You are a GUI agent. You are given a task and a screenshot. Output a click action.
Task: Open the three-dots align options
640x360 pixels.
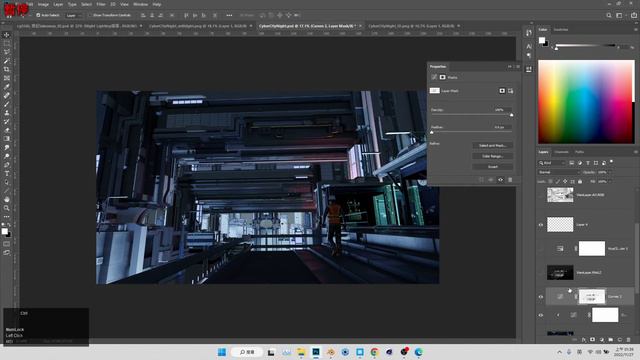tap(229, 15)
